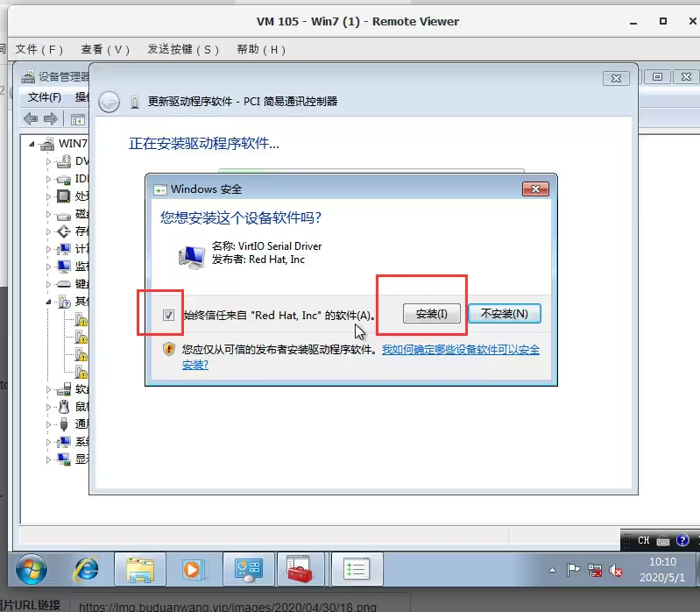The width and height of the screenshot is (700, 612).
Task: Collapse the WIN7 root tree node
Action: click(32, 144)
